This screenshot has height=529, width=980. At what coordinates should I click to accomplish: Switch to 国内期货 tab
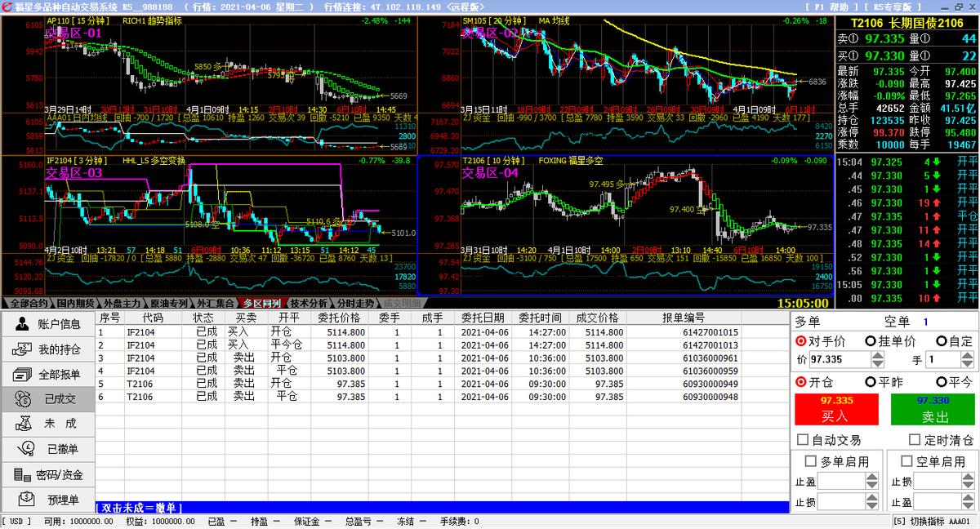click(x=77, y=303)
